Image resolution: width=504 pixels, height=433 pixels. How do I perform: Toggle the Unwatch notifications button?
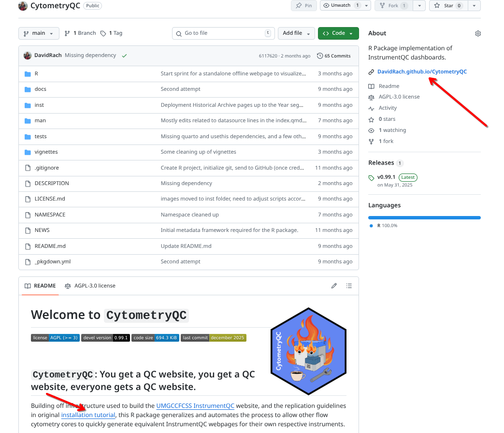coord(341,5)
